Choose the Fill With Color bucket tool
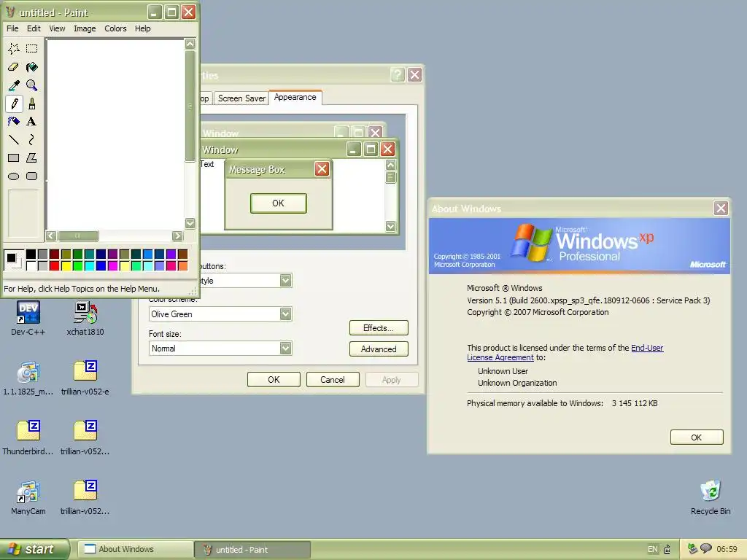747x560 pixels. pos(32,67)
